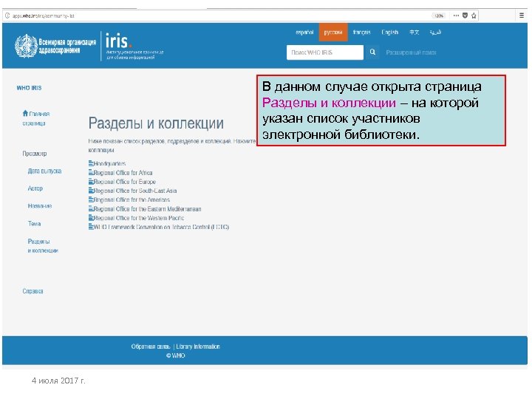Image resolution: width=532 pixels, height=399 pixels.
Task: Click the icon beside Regional Office for Africa
Action: (x=91, y=172)
